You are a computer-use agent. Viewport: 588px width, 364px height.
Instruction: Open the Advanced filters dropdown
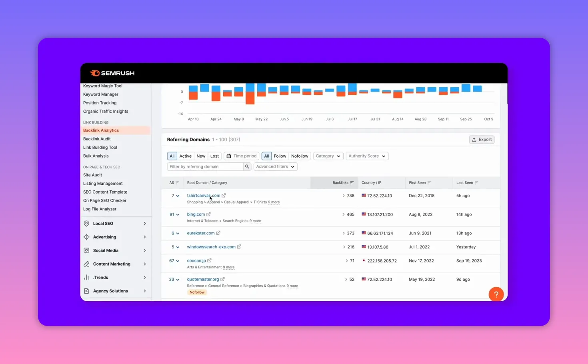[276, 166]
